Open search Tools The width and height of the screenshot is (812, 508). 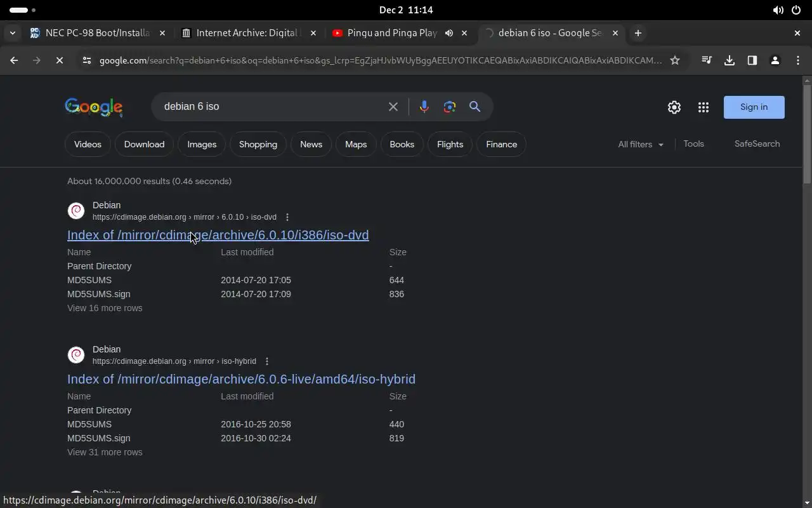pyautogui.click(x=693, y=144)
